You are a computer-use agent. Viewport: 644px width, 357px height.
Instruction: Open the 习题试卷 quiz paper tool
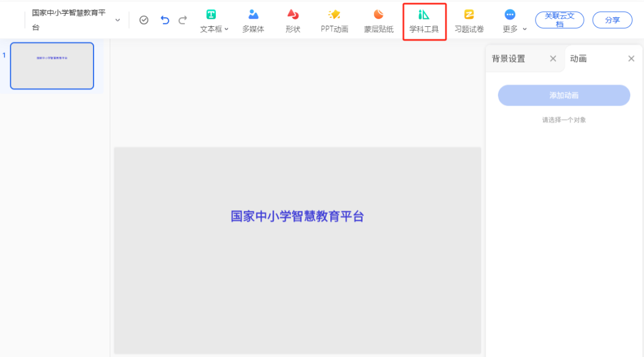[469, 20]
